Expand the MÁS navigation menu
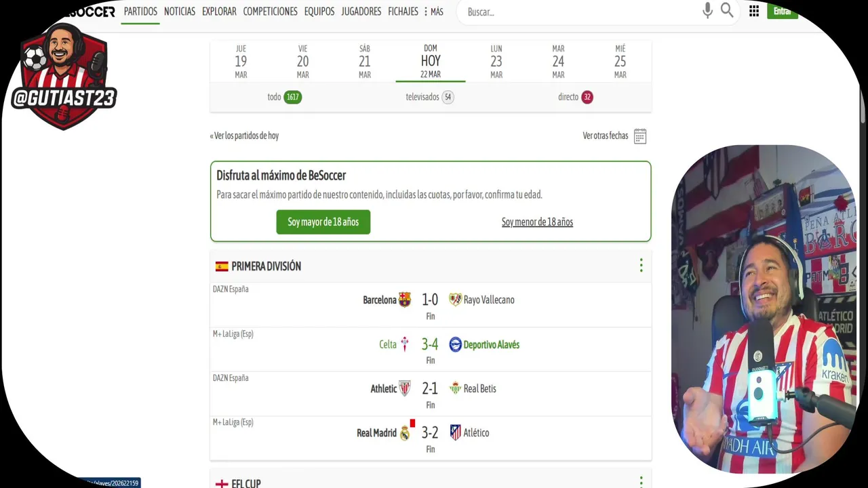The image size is (868, 488). click(x=433, y=12)
